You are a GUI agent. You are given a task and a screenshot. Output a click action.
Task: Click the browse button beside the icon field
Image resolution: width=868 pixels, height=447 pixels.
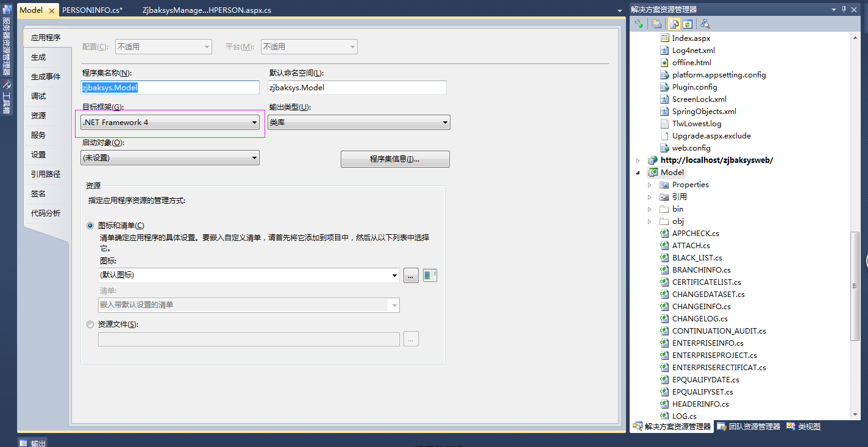point(411,275)
